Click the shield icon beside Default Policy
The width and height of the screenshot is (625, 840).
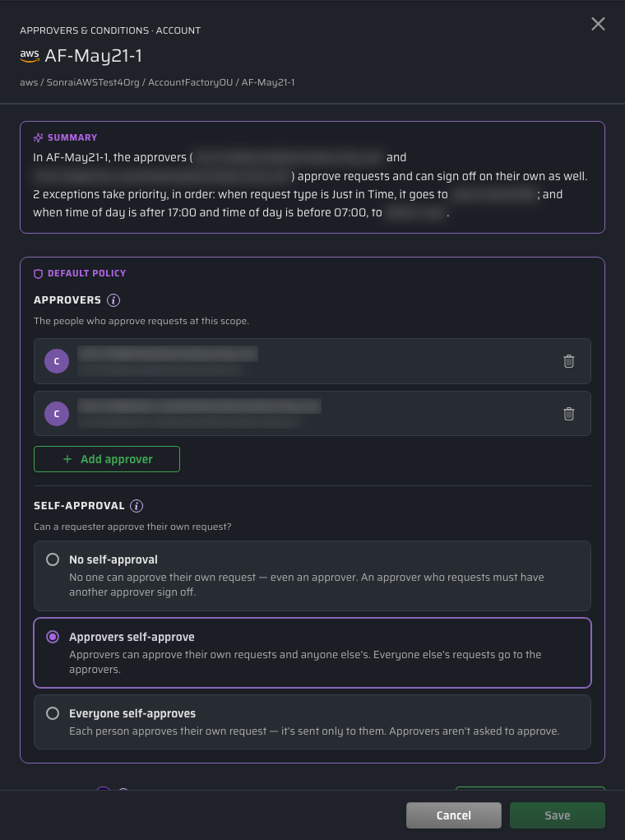pyautogui.click(x=38, y=274)
